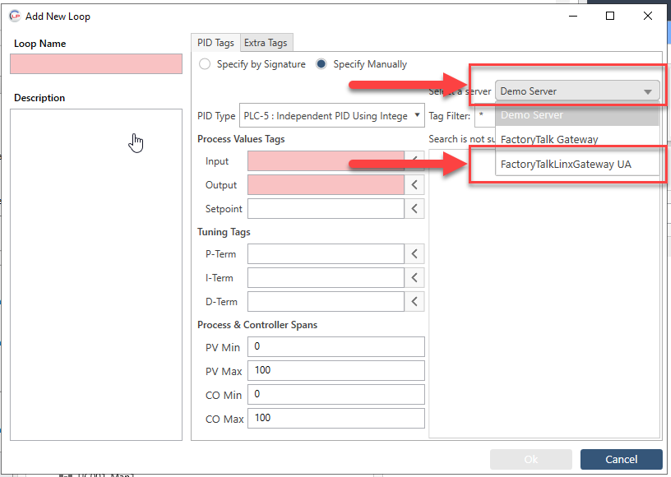Select Specify Manually radio button
The width and height of the screenshot is (671, 477).
[x=321, y=64]
